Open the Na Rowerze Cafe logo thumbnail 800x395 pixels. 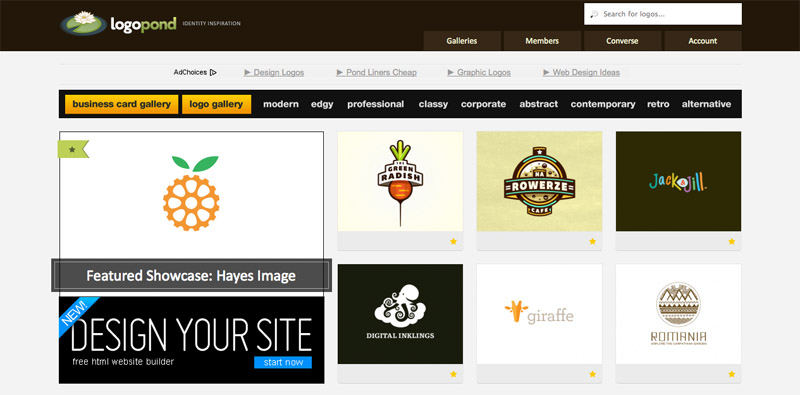[x=539, y=181]
